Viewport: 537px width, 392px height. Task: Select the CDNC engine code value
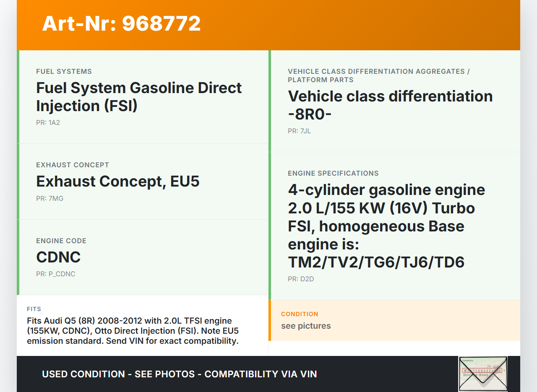(x=58, y=257)
